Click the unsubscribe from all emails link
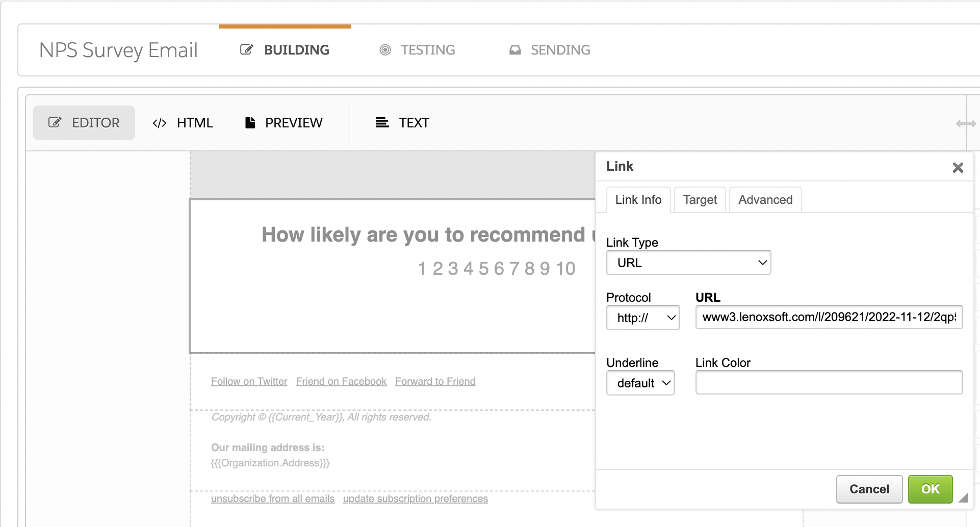This screenshot has height=527, width=980. tap(273, 498)
